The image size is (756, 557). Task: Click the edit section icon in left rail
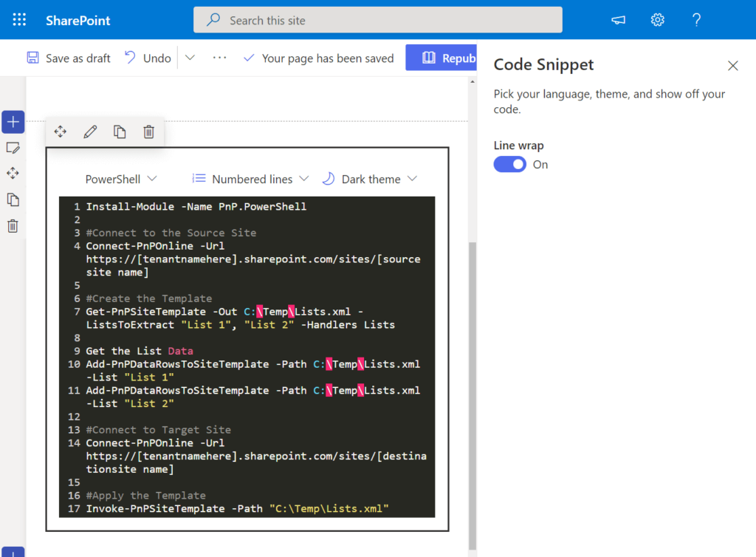13,148
